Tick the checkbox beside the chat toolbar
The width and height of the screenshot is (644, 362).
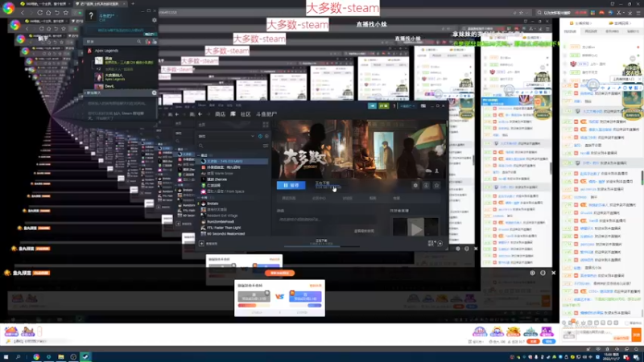[627, 323]
